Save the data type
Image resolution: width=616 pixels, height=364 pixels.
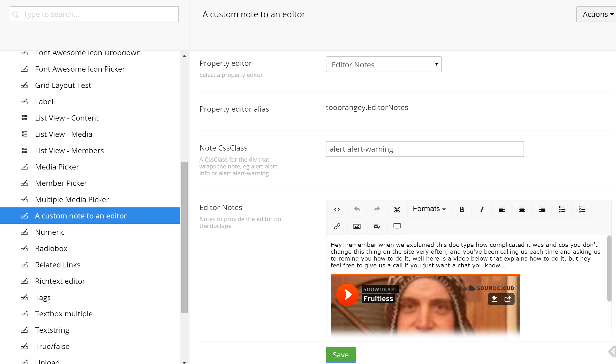click(x=340, y=355)
